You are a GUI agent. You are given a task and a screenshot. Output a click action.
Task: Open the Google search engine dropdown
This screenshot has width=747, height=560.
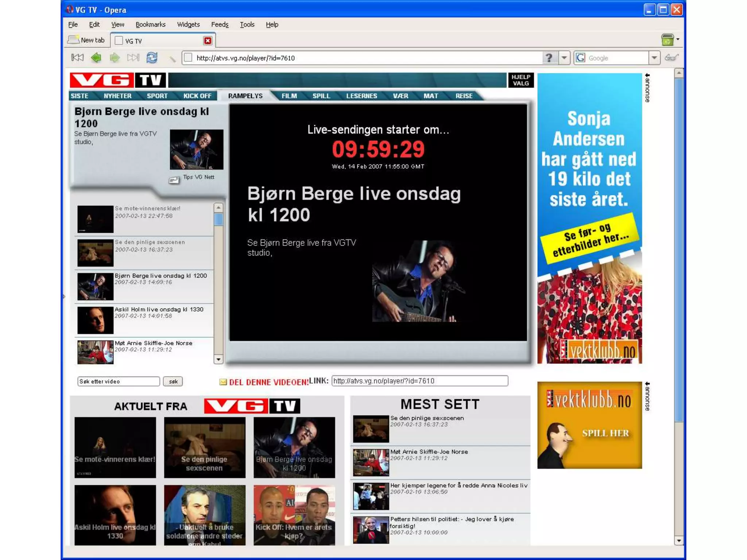(654, 58)
